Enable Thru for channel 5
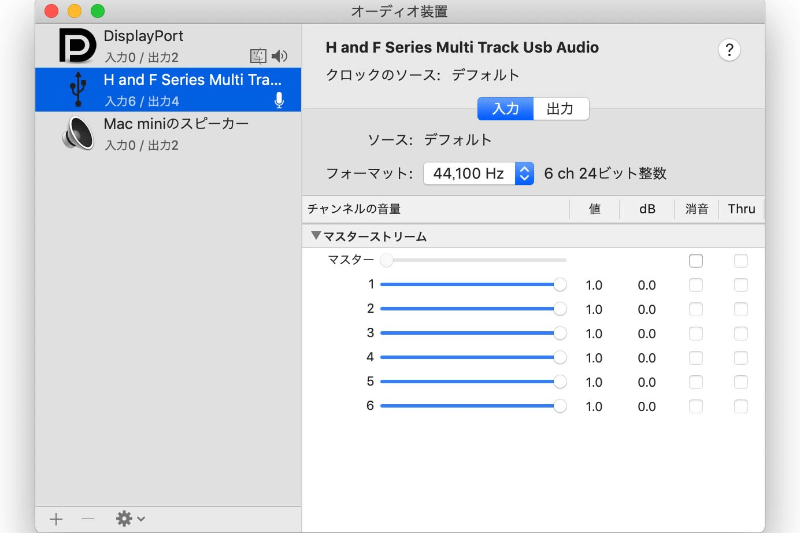 pos(741,382)
